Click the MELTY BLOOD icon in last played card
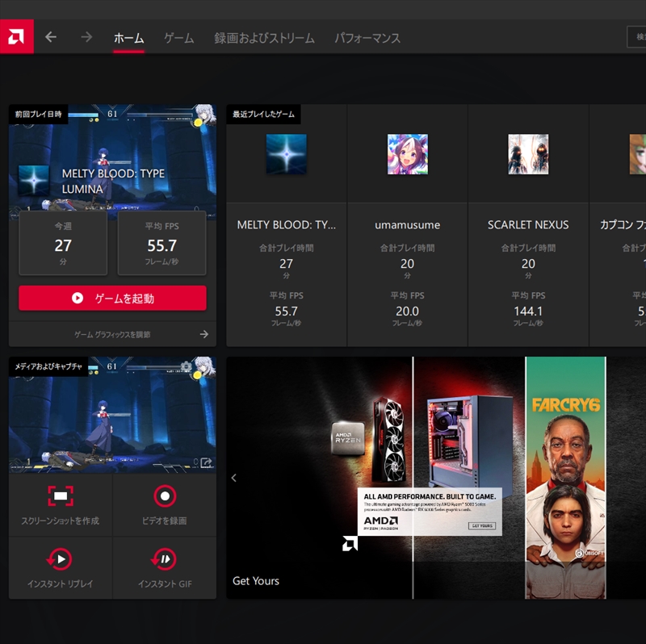The width and height of the screenshot is (646, 644). pos(34,180)
